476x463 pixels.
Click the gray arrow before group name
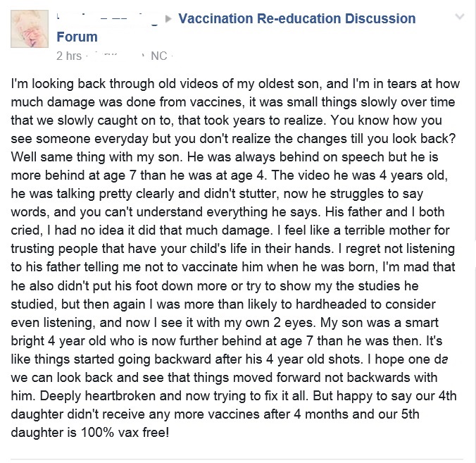(168, 19)
